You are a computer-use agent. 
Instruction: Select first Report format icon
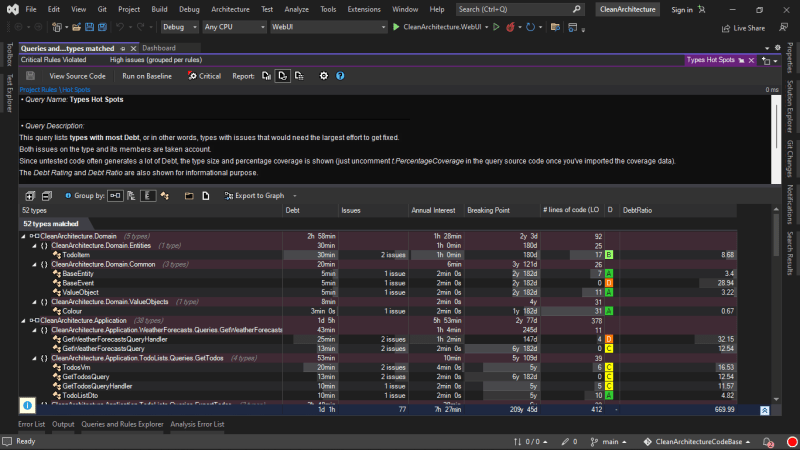tap(266, 76)
